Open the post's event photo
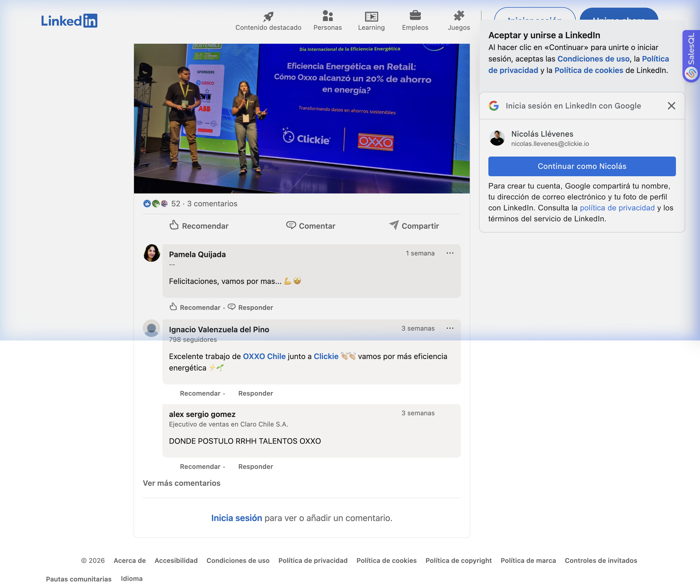 point(302,118)
